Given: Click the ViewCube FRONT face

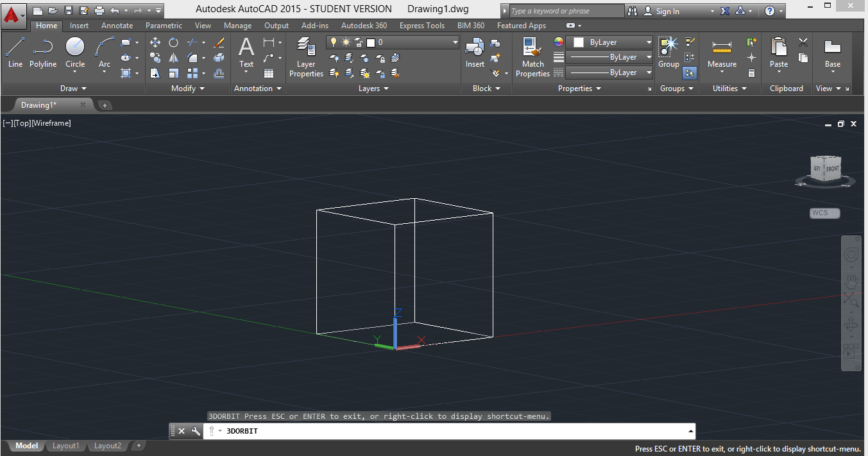Looking at the screenshot, I should click(832, 169).
